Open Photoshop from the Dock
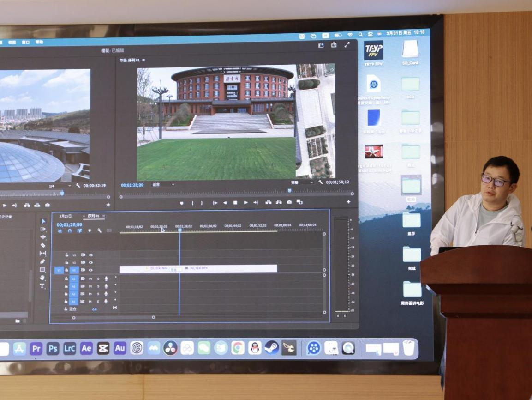 53,348
